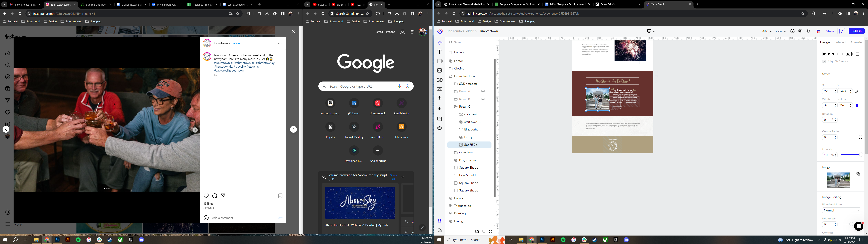Switch to the Animate tab
Screen dimensions: 868x244
point(856,42)
